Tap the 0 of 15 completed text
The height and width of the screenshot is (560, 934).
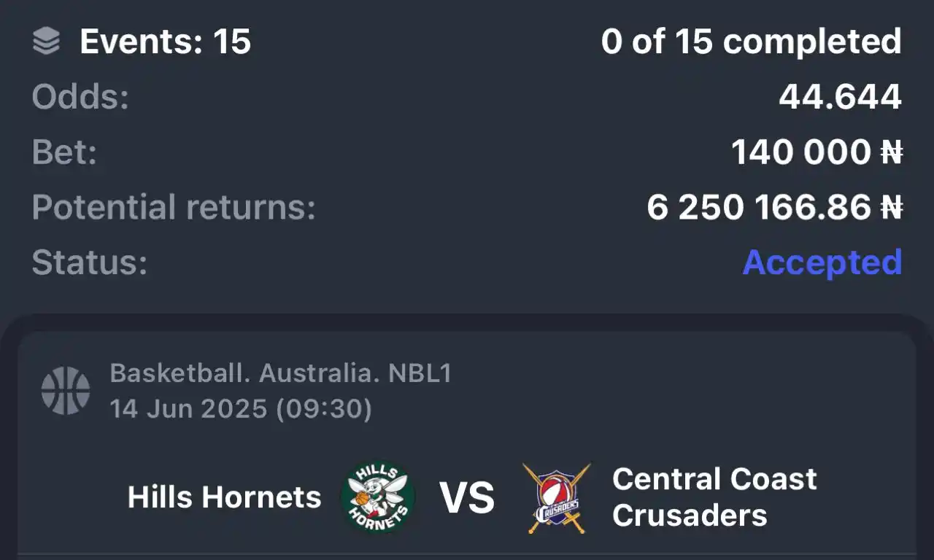(752, 42)
